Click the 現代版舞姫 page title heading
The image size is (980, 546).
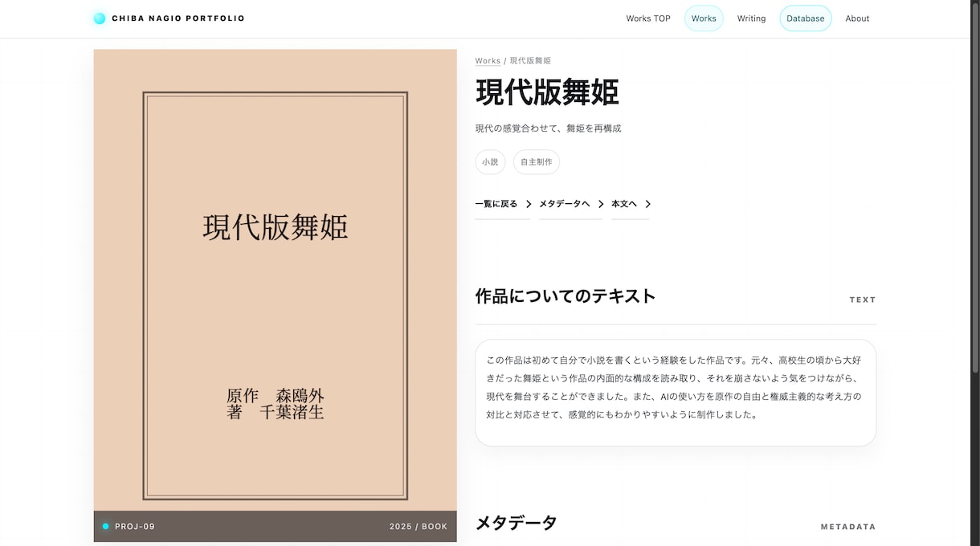tap(547, 93)
